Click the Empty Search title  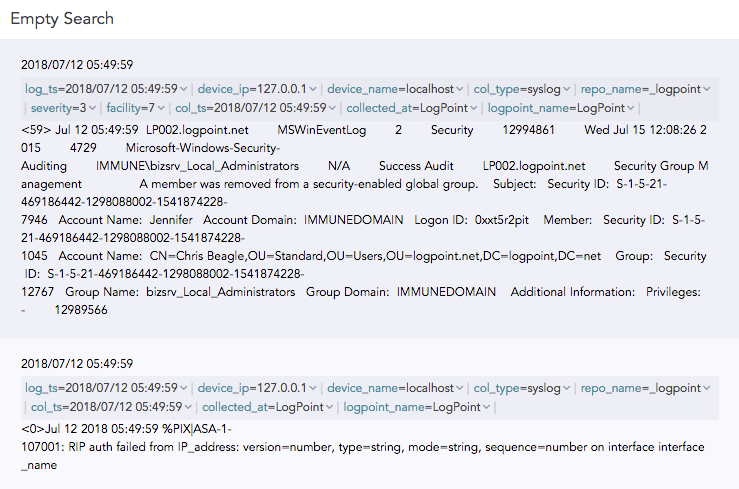[62, 19]
